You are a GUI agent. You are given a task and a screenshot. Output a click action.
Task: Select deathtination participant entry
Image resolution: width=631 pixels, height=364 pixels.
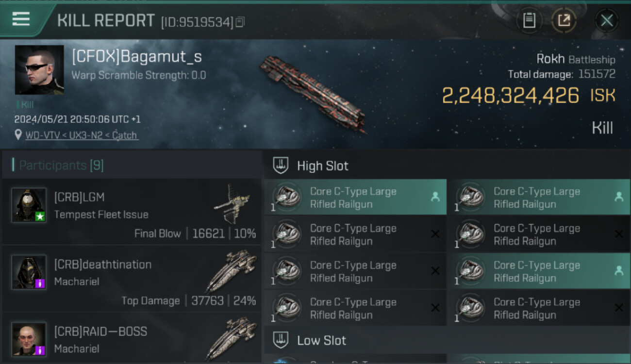(x=132, y=279)
